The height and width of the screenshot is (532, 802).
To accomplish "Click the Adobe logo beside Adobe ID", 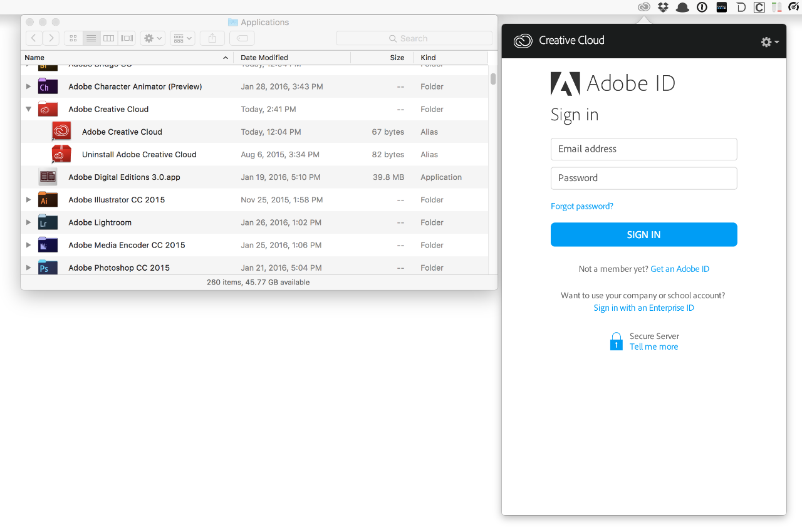I will point(565,83).
